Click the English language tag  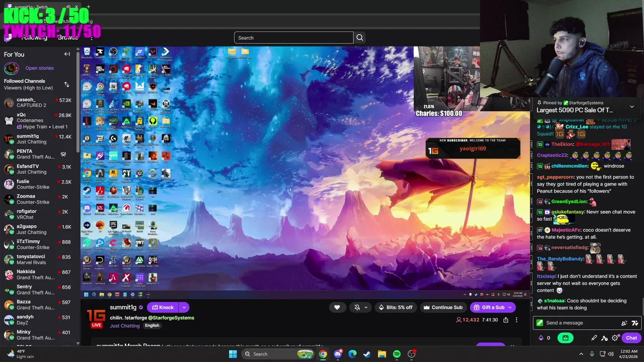(x=152, y=325)
